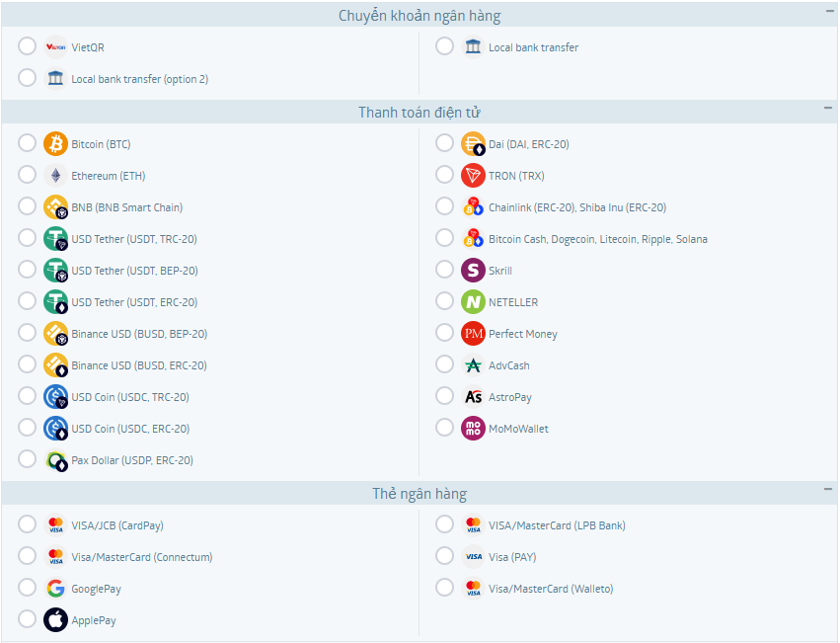
Task: Click the TRON (TRX) red icon
Action: (473, 176)
